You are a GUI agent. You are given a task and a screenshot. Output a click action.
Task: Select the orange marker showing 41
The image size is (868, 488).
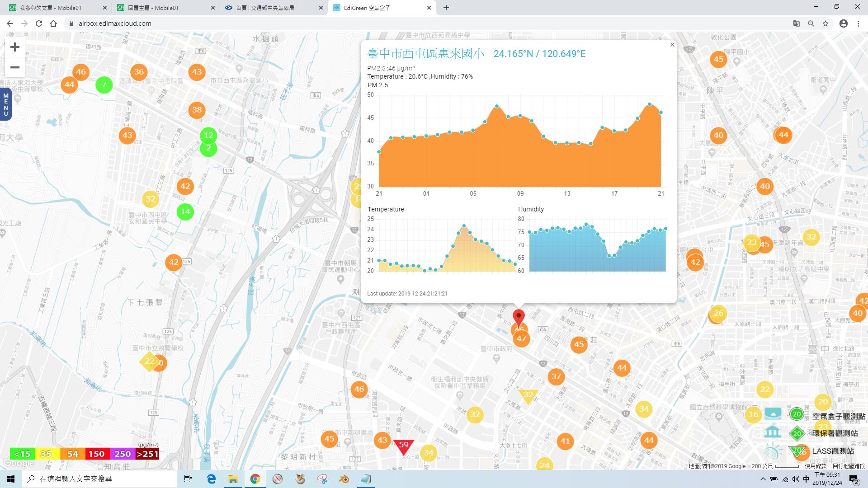point(565,441)
